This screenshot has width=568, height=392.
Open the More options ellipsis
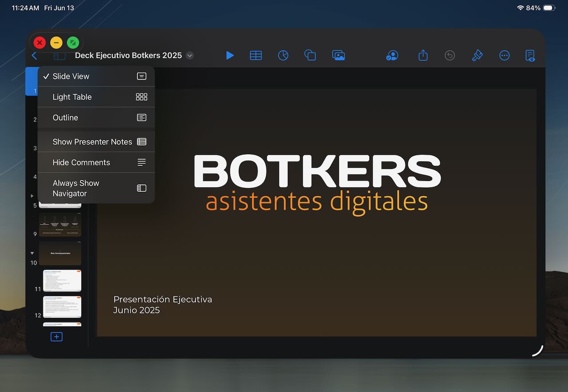point(504,55)
